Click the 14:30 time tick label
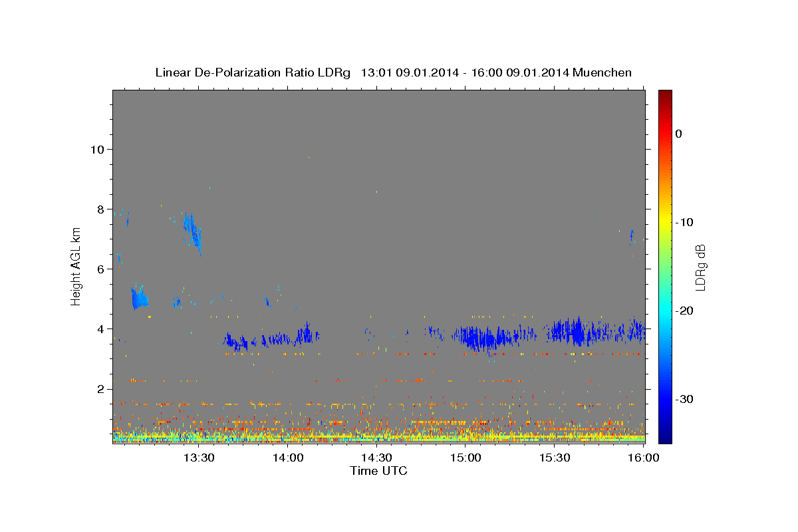 tap(376, 458)
